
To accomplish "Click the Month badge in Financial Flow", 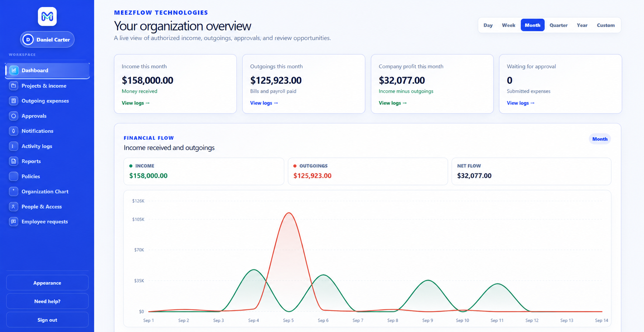I will (600, 139).
